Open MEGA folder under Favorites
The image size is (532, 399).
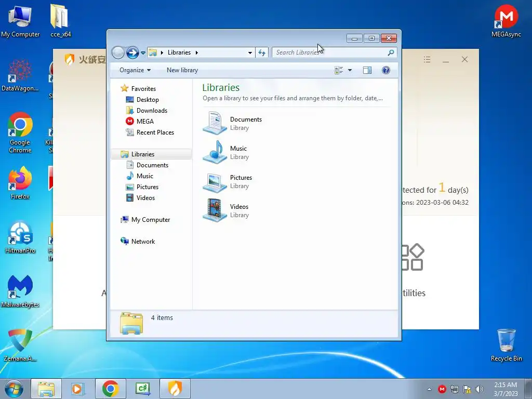140,122
